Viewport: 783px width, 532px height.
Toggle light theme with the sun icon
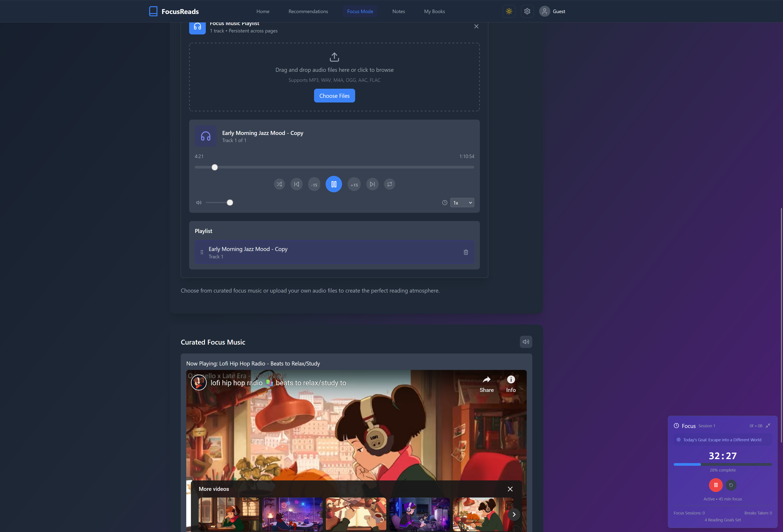pos(509,11)
